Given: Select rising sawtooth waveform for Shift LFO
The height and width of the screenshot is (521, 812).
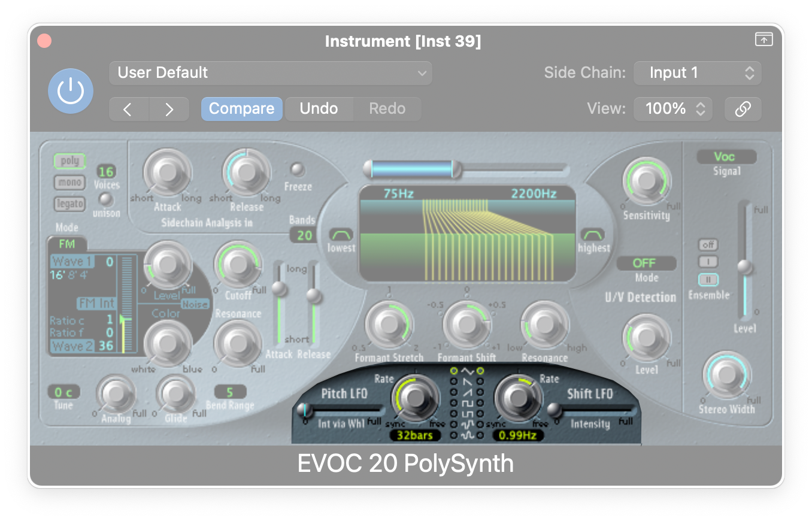Looking at the screenshot, I should pos(480,393).
